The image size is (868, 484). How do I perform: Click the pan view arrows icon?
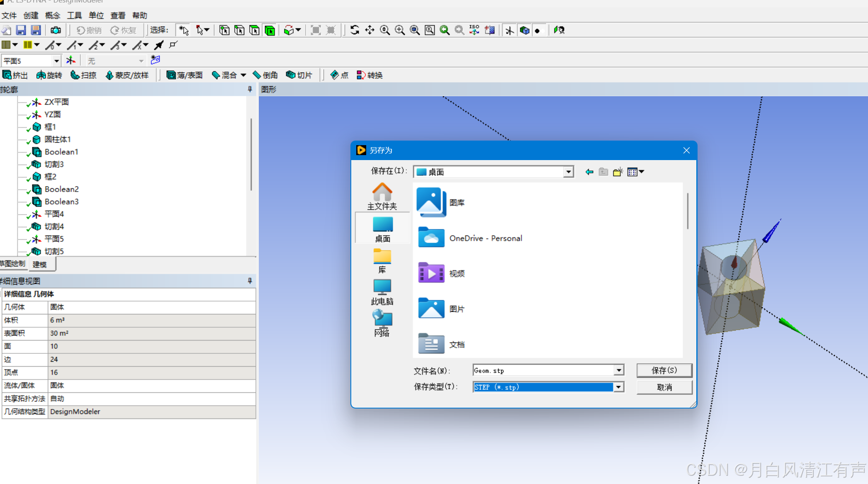[x=370, y=30]
